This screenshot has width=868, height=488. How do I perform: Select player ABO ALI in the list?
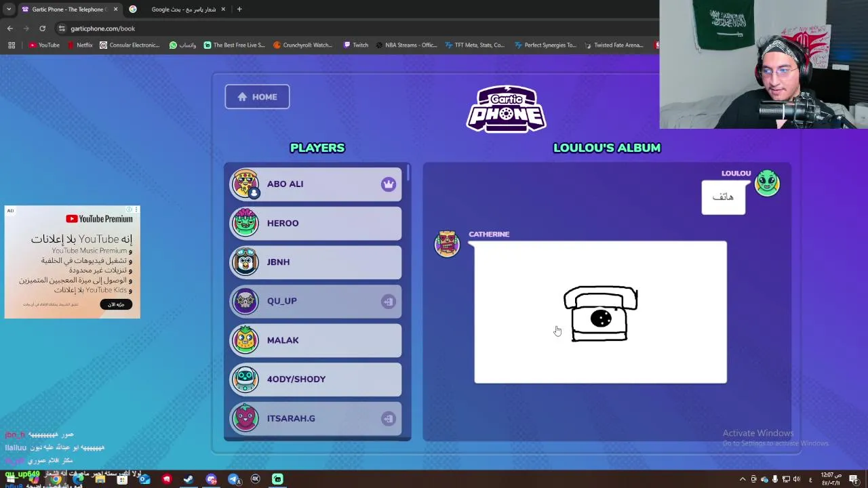click(x=315, y=184)
